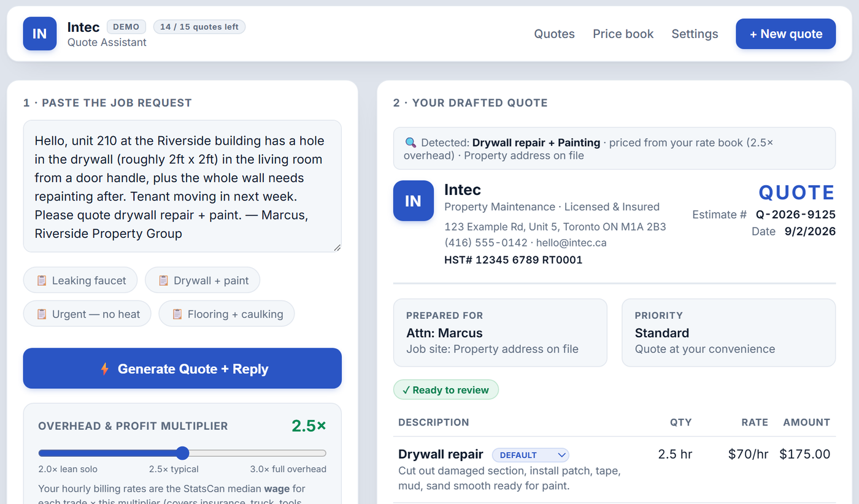Click the IN logo on the drafted quote
The width and height of the screenshot is (859, 504).
point(413,200)
